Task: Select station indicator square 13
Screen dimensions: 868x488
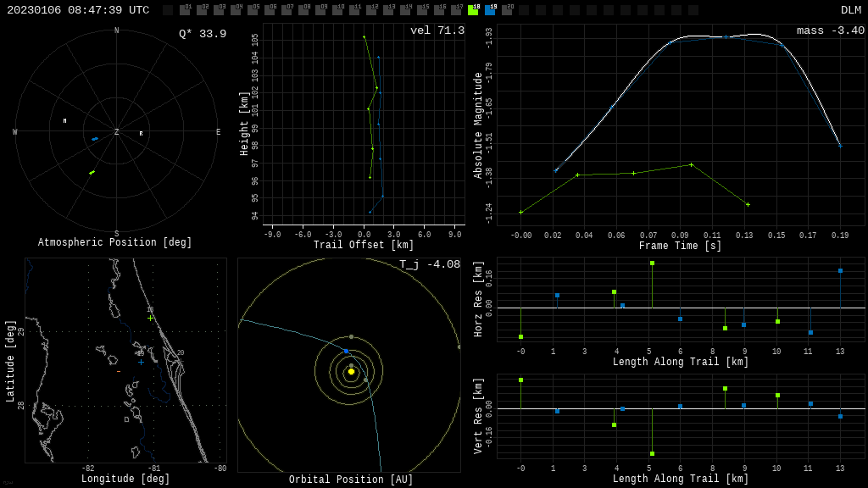Action: [x=388, y=10]
